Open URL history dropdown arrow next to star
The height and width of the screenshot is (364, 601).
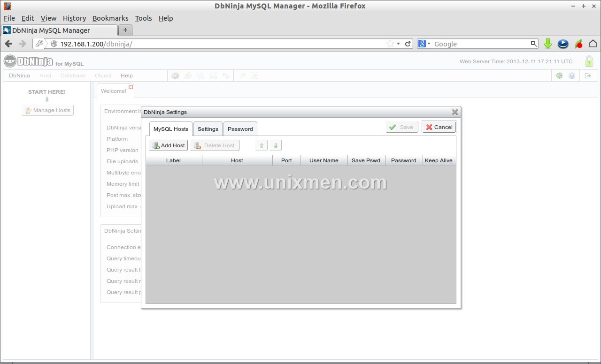398,44
